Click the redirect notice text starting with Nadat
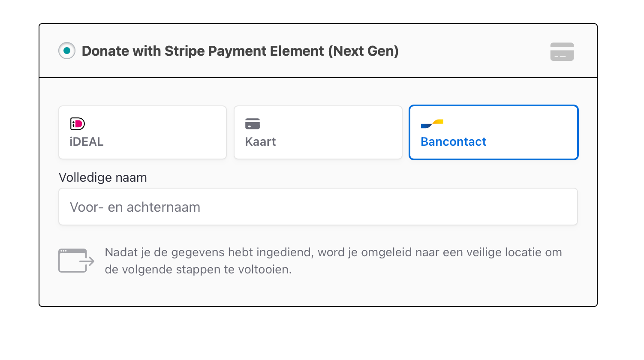The width and height of the screenshot is (644, 360). point(333,261)
